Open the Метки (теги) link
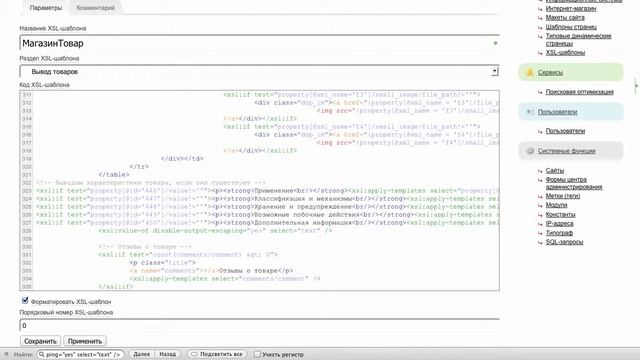The image size is (640, 360). pos(563,196)
